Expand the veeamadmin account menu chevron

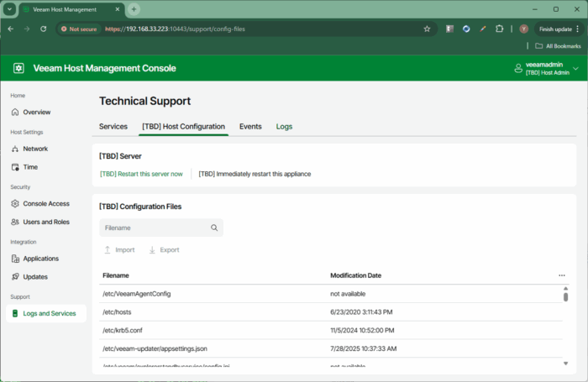click(x=575, y=69)
